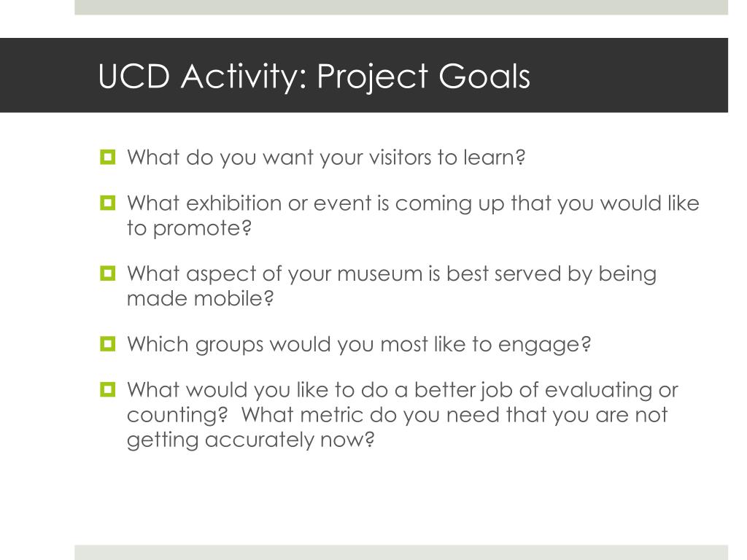
Task: Click the text 'made mobile?'
Action: [x=200, y=298]
